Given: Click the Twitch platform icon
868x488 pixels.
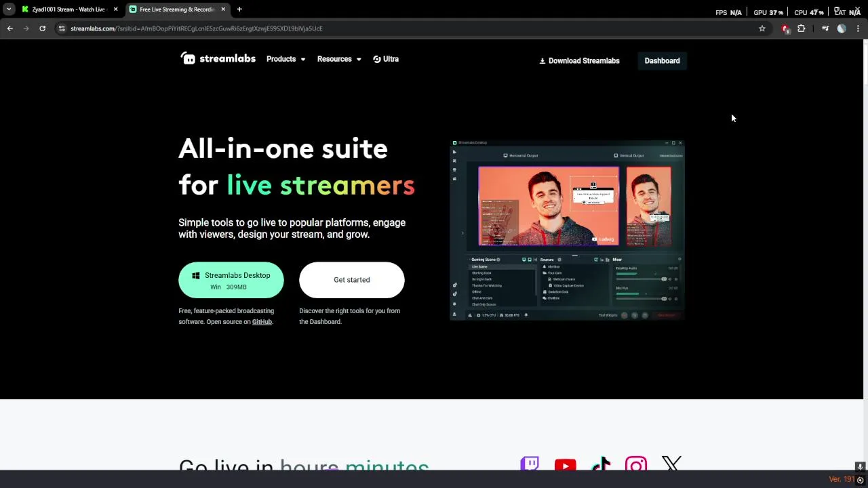Looking at the screenshot, I should (x=530, y=464).
